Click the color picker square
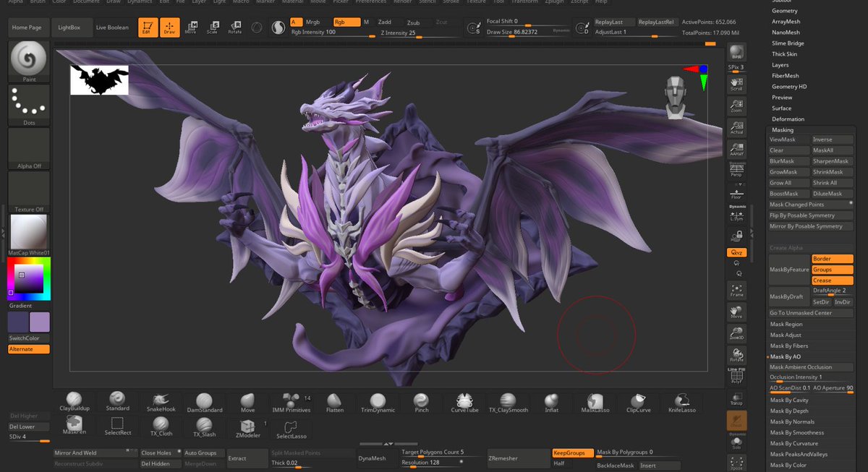The width and height of the screenshot is (868, 472). pyautogui.click(x=29, y=280)
